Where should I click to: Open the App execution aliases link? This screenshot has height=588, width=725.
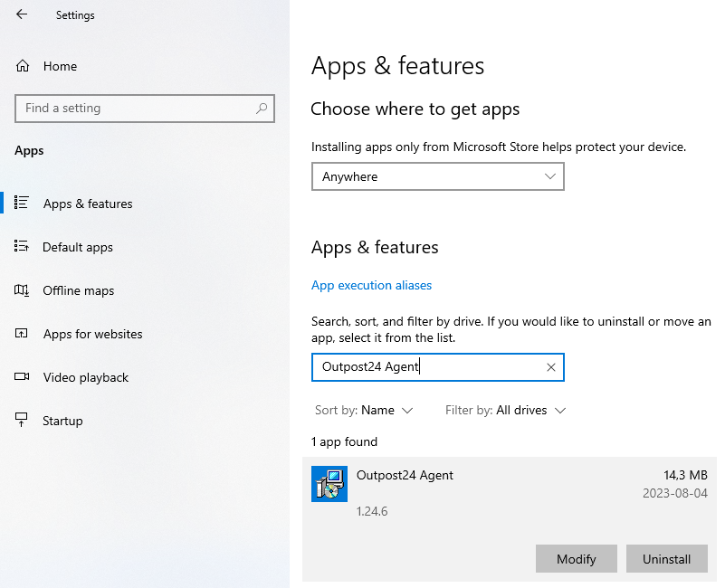(371, 285)
